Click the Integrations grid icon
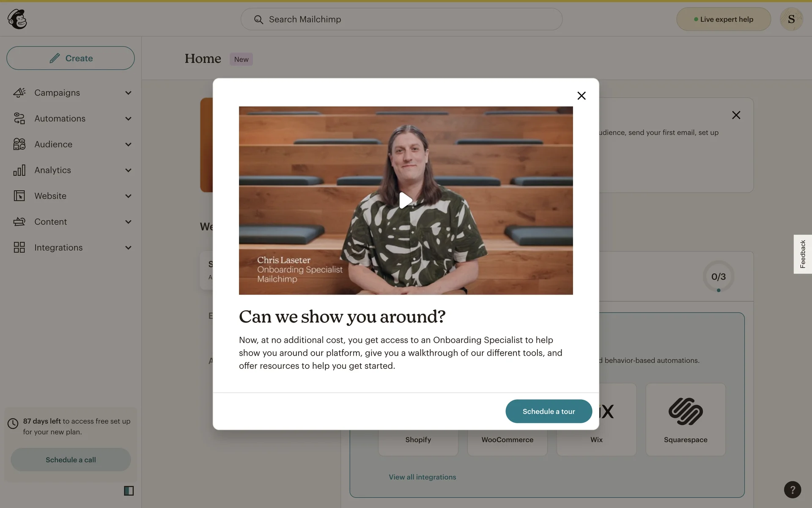812x508 pixels. [x=19, y=248]
